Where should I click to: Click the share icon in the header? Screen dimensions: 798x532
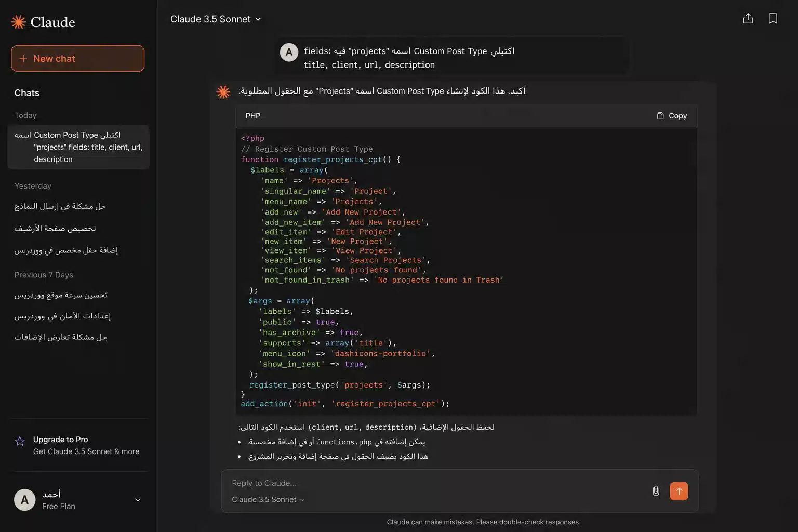(748, 19)
